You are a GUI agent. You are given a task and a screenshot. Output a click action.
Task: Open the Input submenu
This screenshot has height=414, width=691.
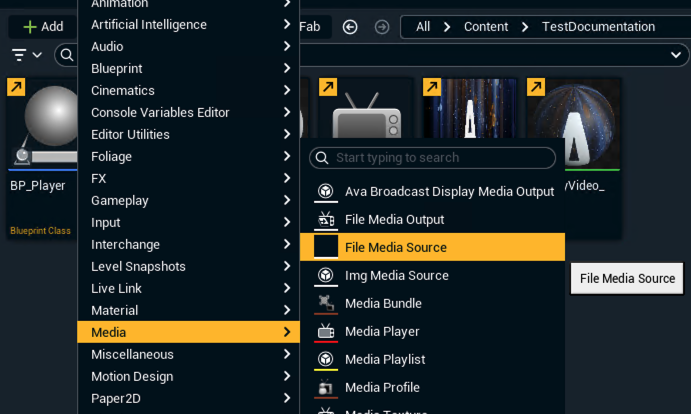point(189,223)
